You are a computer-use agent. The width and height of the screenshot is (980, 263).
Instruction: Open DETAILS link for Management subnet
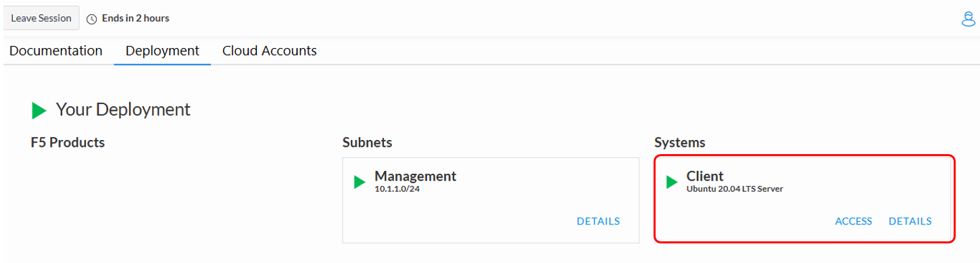[598, 221]
